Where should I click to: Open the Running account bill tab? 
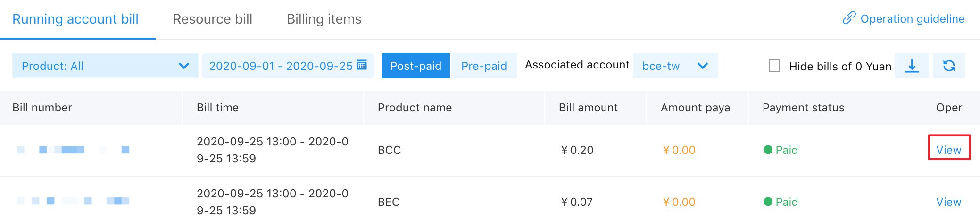pos(75,19)
